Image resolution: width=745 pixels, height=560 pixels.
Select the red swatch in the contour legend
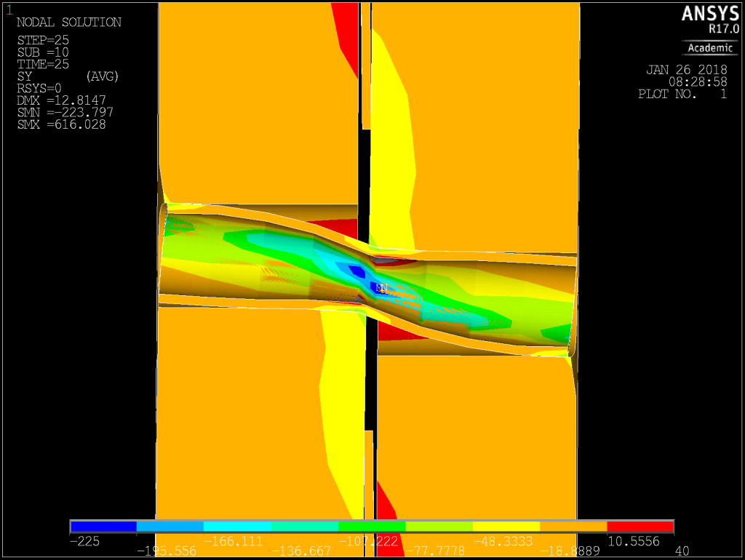(640, 527)
